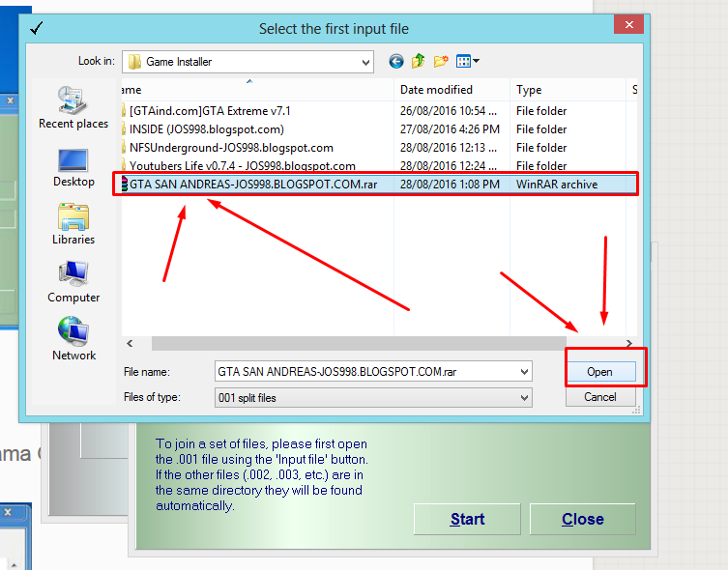Image resolution: width=728 pixels, height=570 pixels.
Task: Select GTA SAN ANDREAS-JOS998.BLOGSPOT.COM.rar file
Action: 253,185
